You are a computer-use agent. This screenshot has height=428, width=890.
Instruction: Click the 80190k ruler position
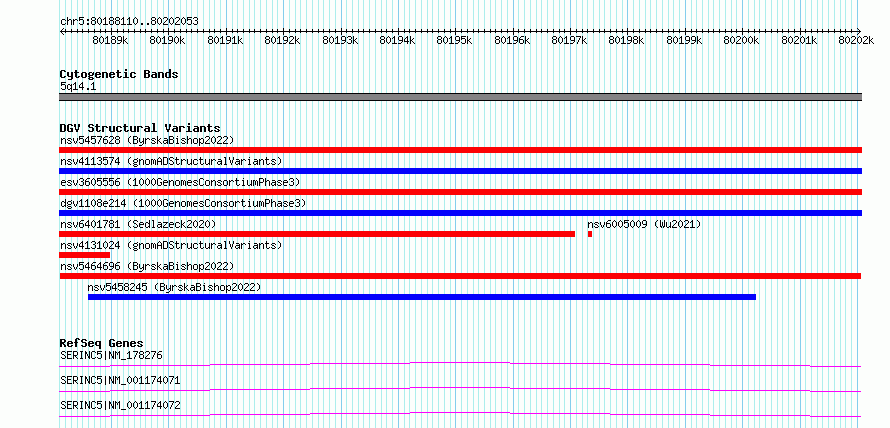pyautogui.click(x=167, y=40)
